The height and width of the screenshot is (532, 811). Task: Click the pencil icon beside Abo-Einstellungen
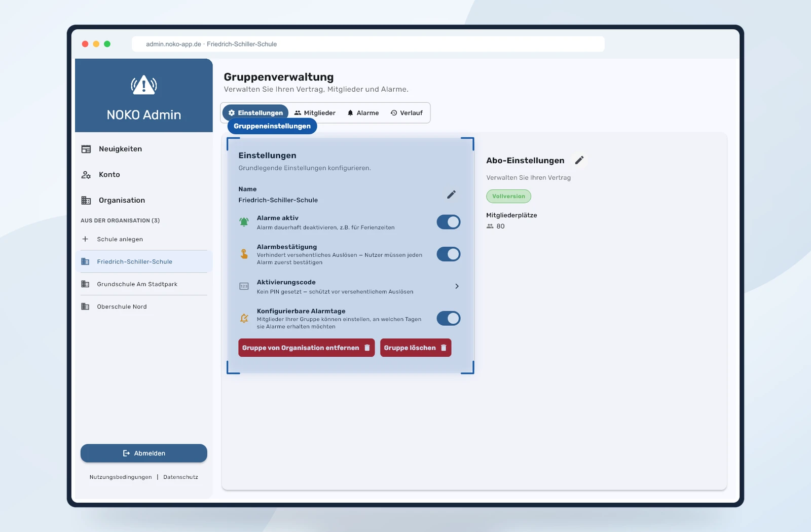(579, 160)
